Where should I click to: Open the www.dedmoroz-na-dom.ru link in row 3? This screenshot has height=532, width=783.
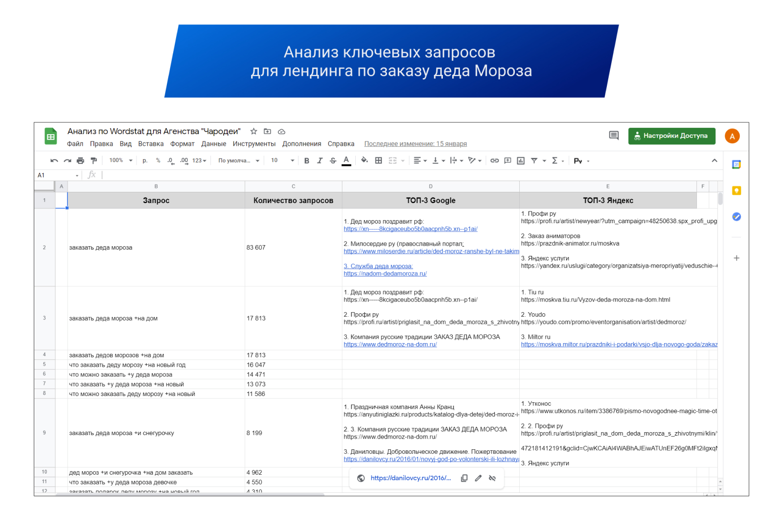pyautogui.click(x=390, y=345)
